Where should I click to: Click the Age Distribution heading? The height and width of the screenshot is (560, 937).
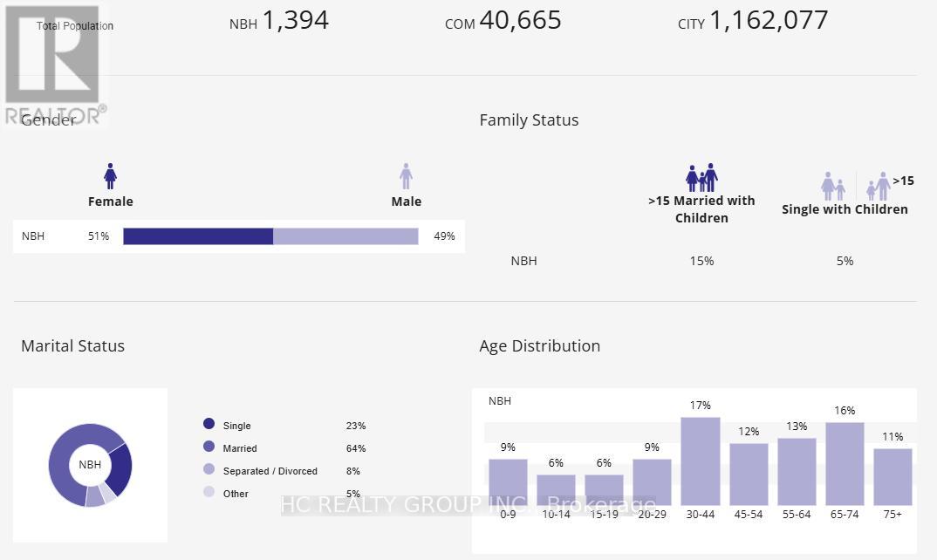pos(539,345)
